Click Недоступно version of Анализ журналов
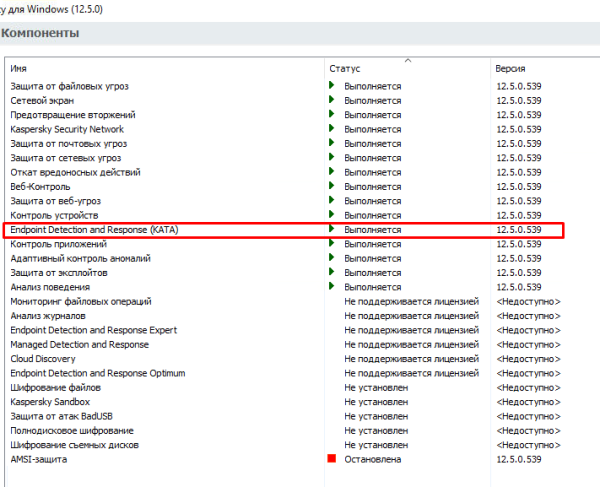Image resolution: width=600 pixels, height=487 pixels. tap(528, 316)
